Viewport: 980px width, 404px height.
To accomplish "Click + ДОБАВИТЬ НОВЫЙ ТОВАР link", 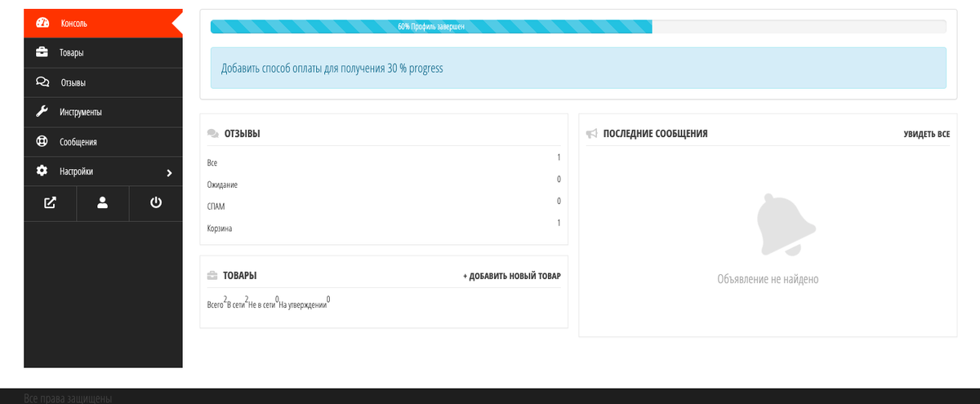I will 512,276.
